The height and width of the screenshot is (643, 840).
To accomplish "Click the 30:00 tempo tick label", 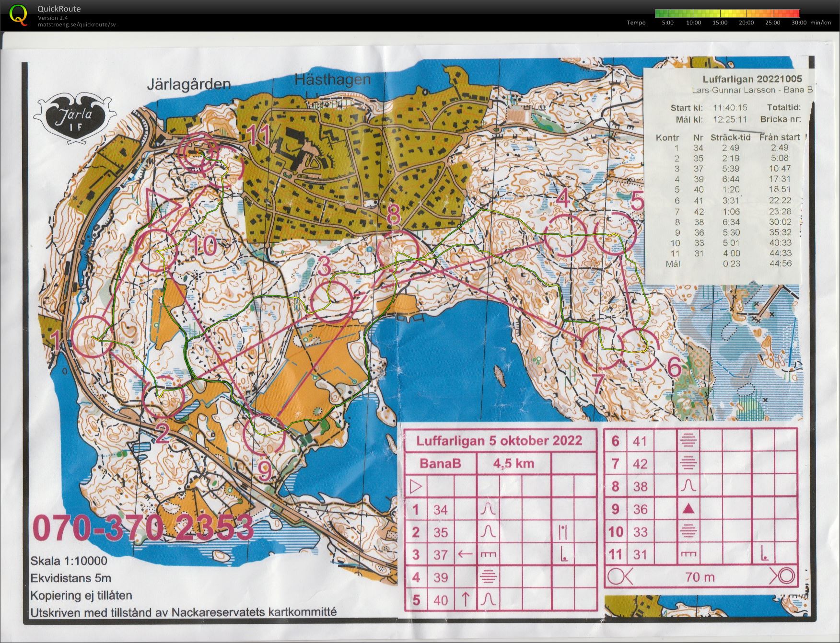I will click(x=799, y=23).
